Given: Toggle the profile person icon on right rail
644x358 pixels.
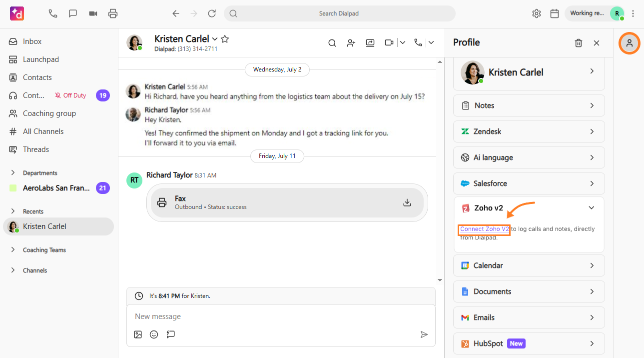Looking at the screenshot, I should coord(630,43).
